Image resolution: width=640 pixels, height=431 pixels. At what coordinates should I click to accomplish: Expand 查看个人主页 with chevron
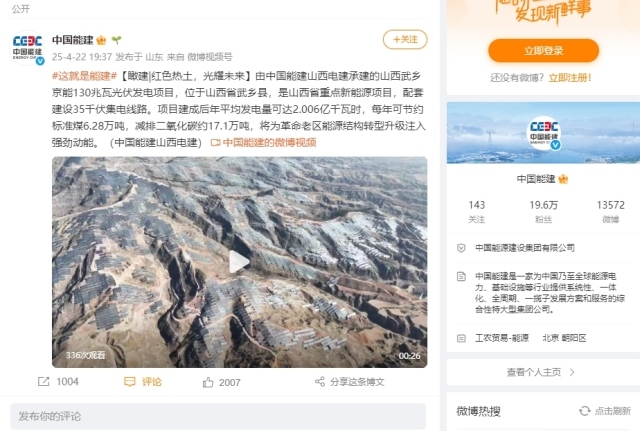click(543, 372)
